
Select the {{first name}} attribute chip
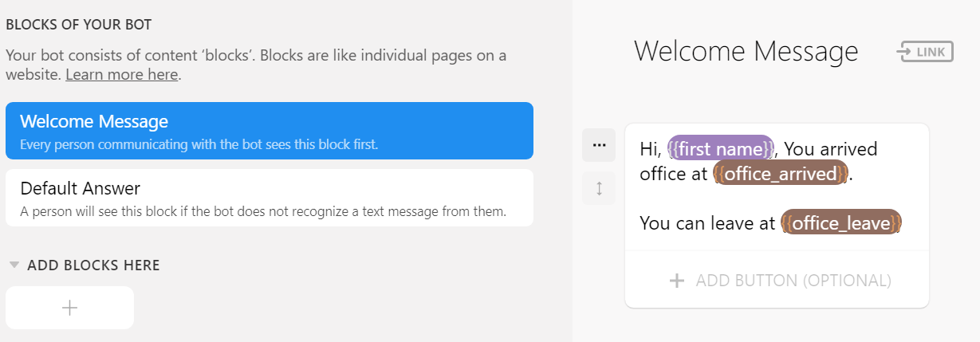pos(721,149)
